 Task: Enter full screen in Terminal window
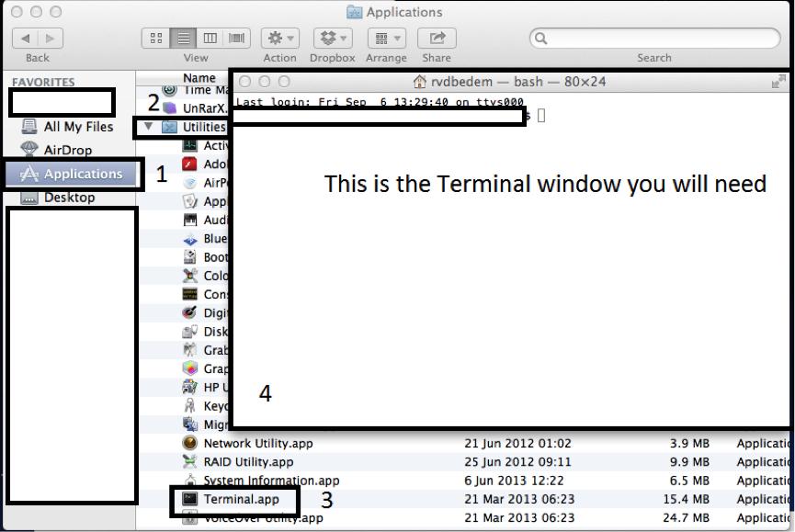780,82
